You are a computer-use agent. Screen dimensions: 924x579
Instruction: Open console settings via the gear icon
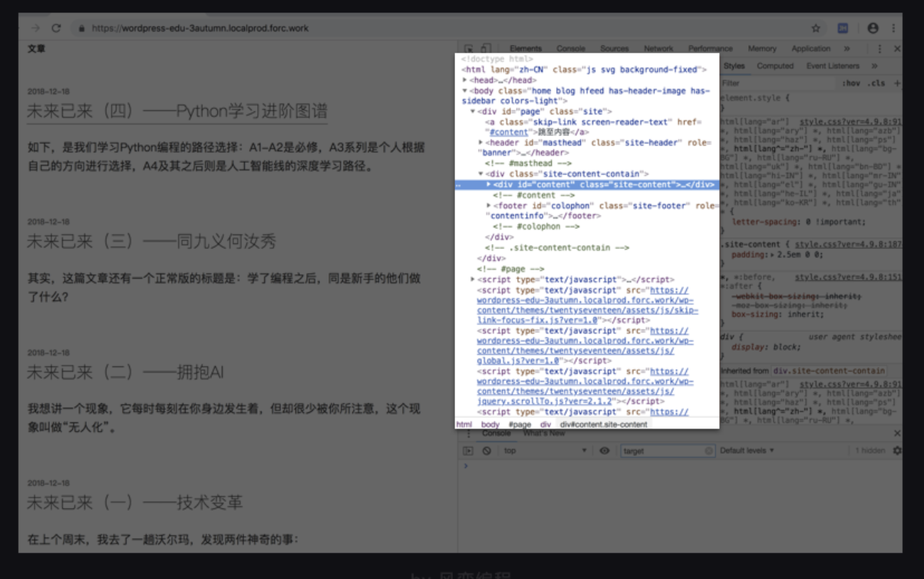pyautogui.click(x=898, y=451)
